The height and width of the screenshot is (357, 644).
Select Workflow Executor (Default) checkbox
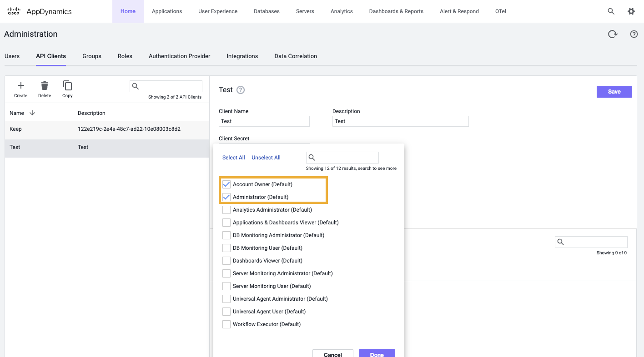(226, 324)
